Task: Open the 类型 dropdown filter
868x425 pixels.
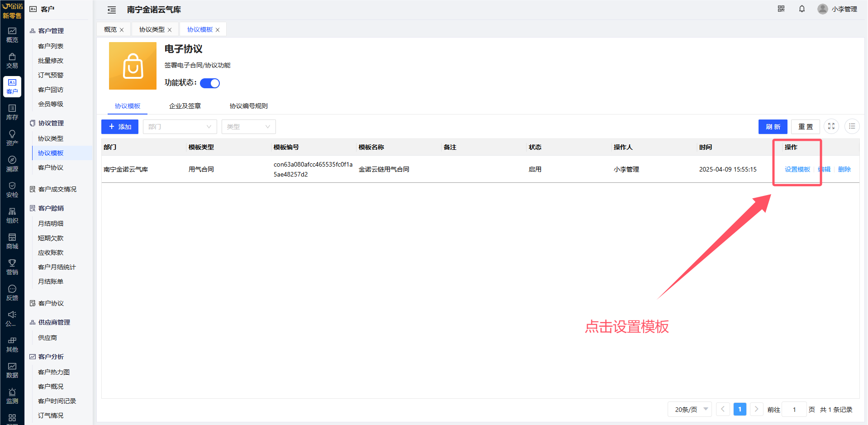Action: [249, 127]
